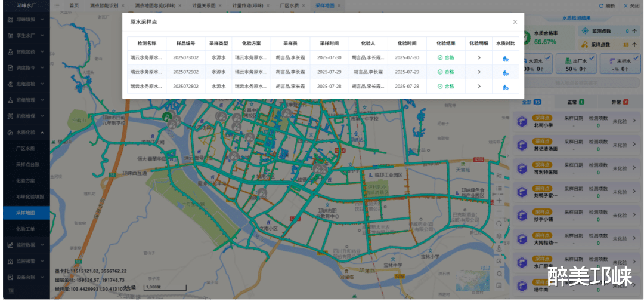Screen dimensions: 644x301
Task: Click the 监测点数 target icon
Action: 586,31
